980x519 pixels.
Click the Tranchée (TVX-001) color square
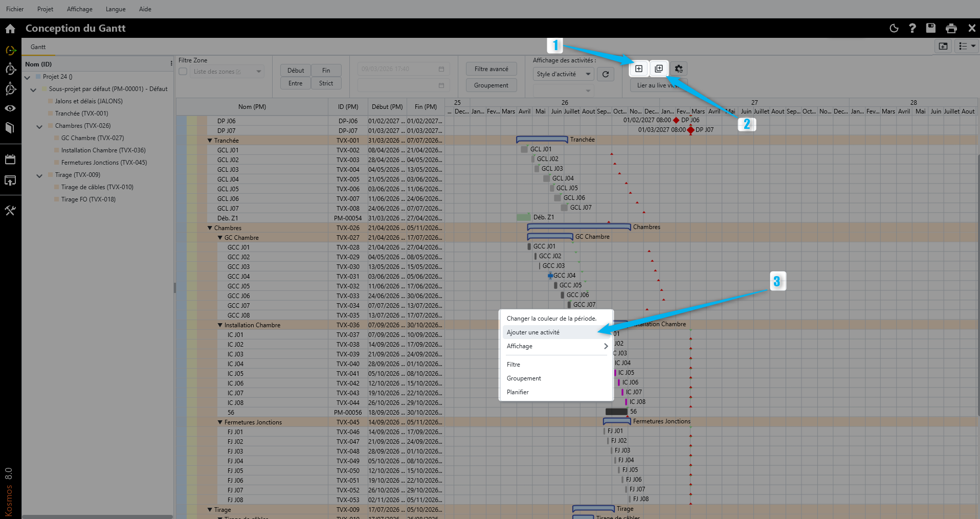(51, 114)
